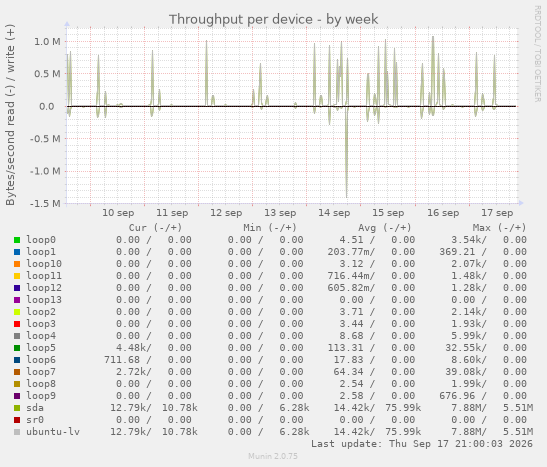Click the loop9 dark purple swatch
The width and height of the screenshot is (547, 467).
coord(17,396)
